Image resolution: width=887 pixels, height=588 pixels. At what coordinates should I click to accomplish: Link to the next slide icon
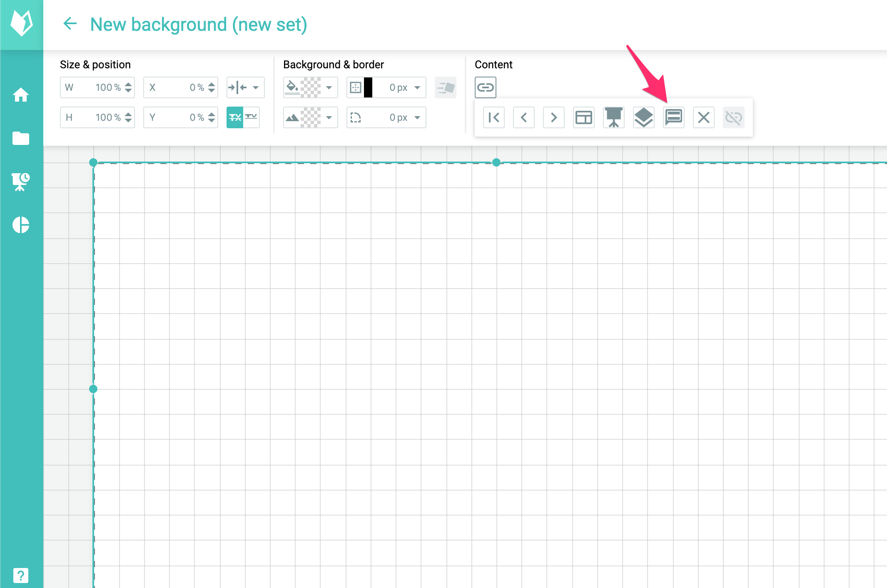(554, 117)
